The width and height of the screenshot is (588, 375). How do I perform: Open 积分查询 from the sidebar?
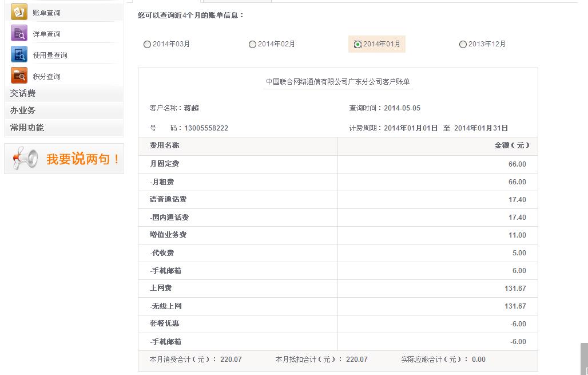[x=46, y=77]
